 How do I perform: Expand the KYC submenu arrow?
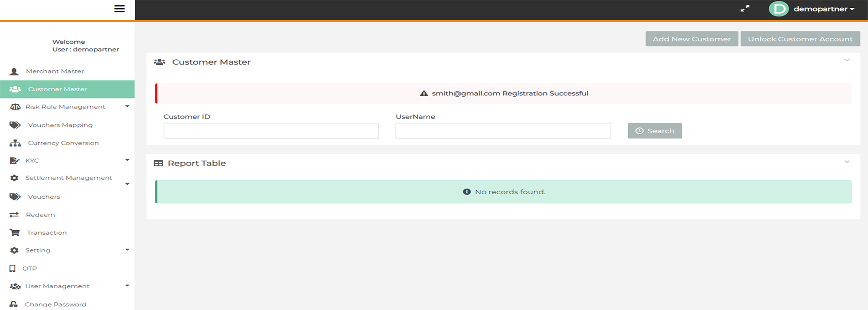pyautogui.click(x=127, y=160)
